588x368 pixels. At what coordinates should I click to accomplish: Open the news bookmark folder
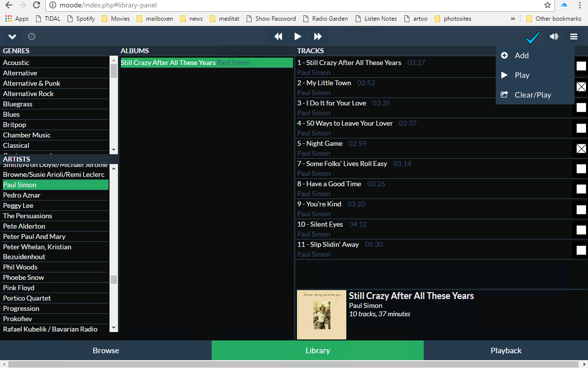pos(191,19)
